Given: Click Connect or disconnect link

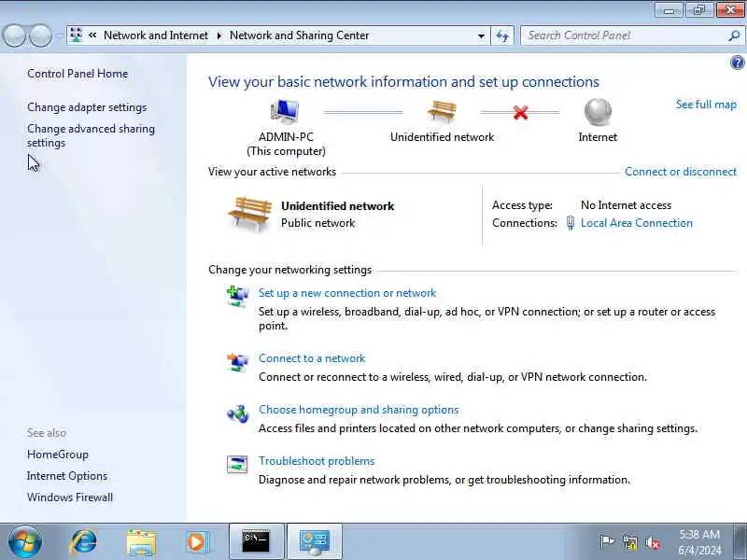Looking at the screenshot, I should point(681,172).
